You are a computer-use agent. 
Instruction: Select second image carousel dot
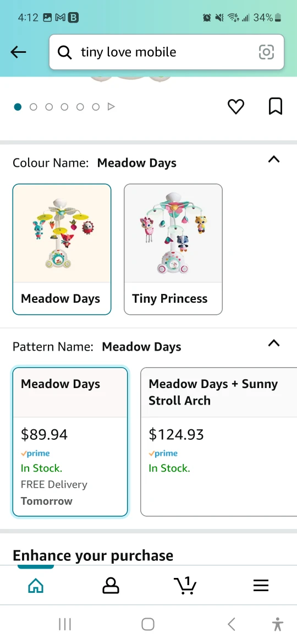(x=33, y=107)
